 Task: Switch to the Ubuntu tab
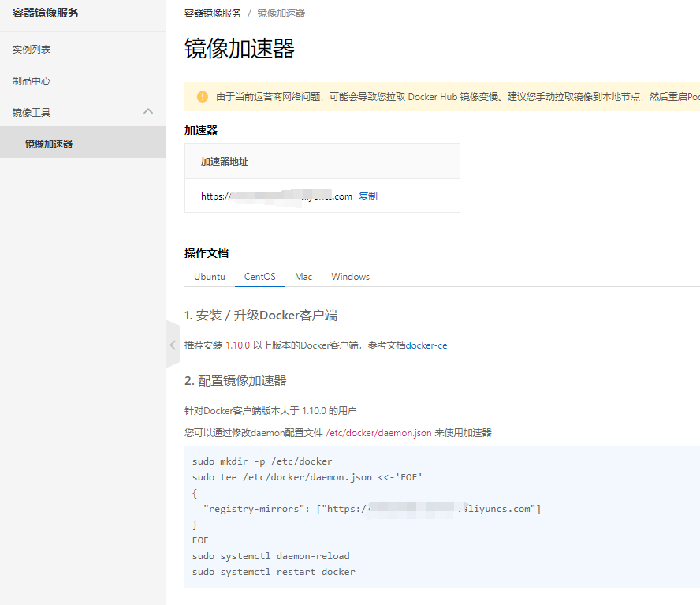tap(210, 277)
